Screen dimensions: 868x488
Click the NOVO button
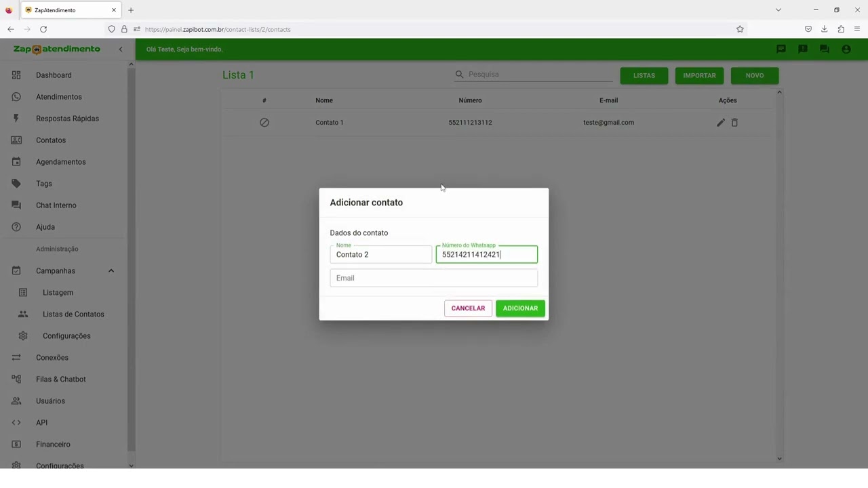pos(755,76)
